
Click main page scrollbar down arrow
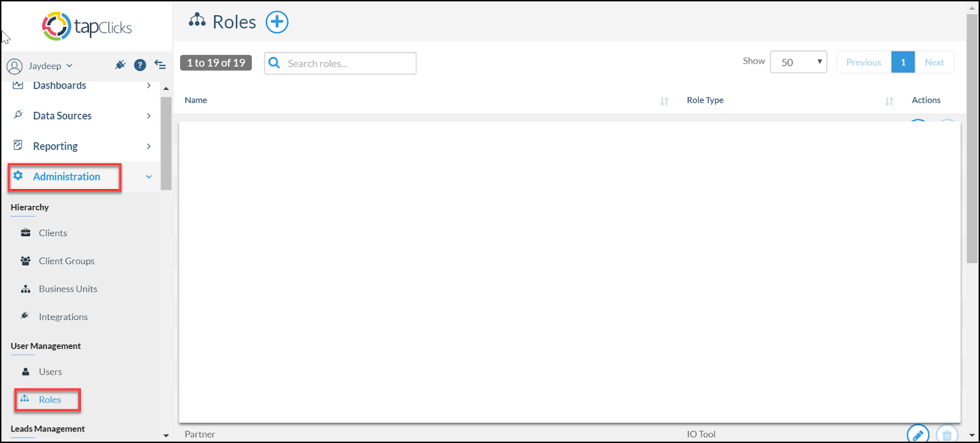tap(972, 436)
